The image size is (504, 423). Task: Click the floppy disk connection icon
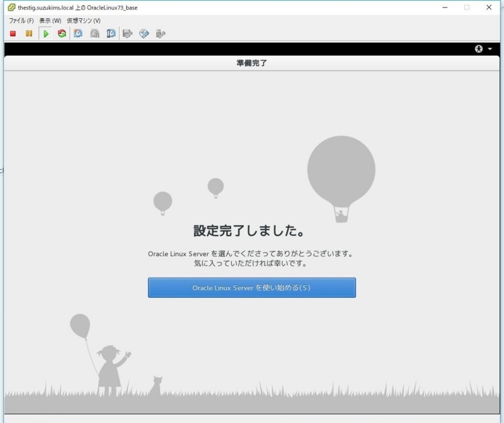click(128, 33)
